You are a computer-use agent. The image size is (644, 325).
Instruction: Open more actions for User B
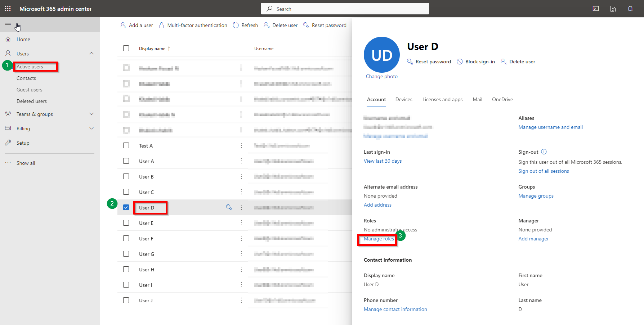241,176
